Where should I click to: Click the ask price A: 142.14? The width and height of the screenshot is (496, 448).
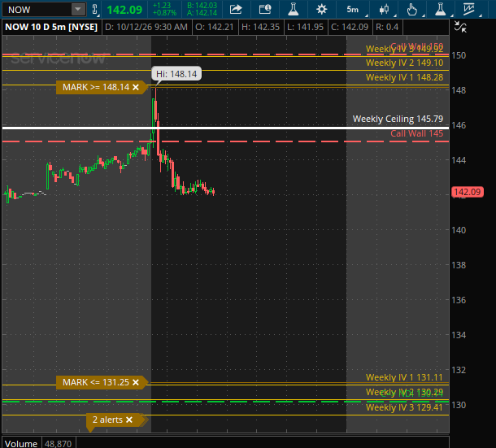[x=202, y=13]
